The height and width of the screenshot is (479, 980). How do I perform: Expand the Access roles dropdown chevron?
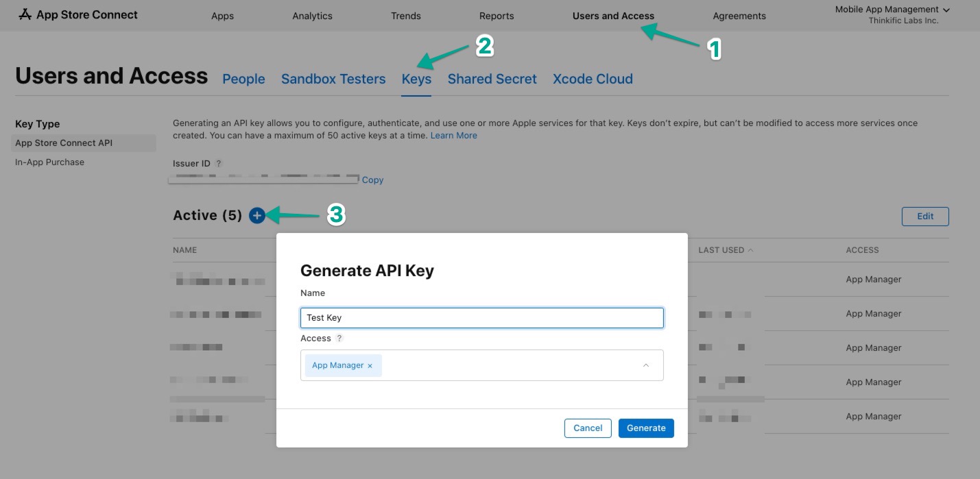tap(645, 365)
